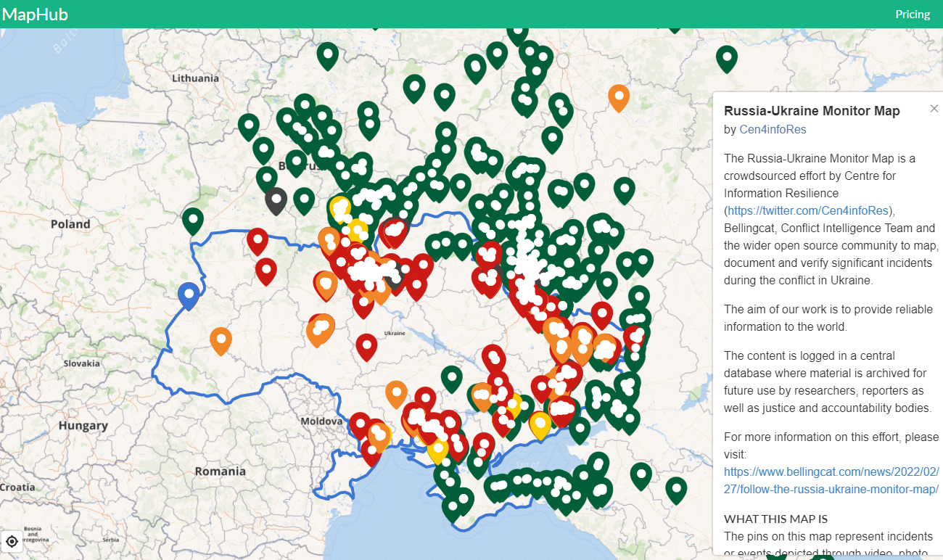Click the green pin above the info panel's top edge
Image resolution: width=943 pixels, height=560 pixels.
727,59
